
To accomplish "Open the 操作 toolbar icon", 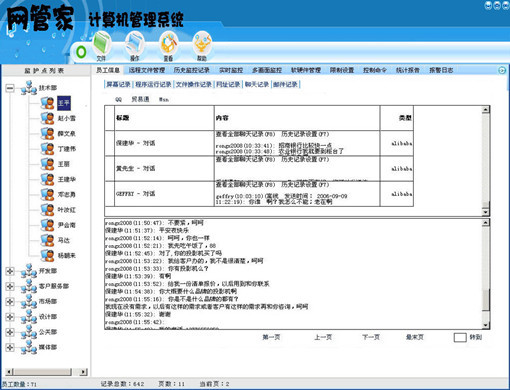I will point(135,47).
